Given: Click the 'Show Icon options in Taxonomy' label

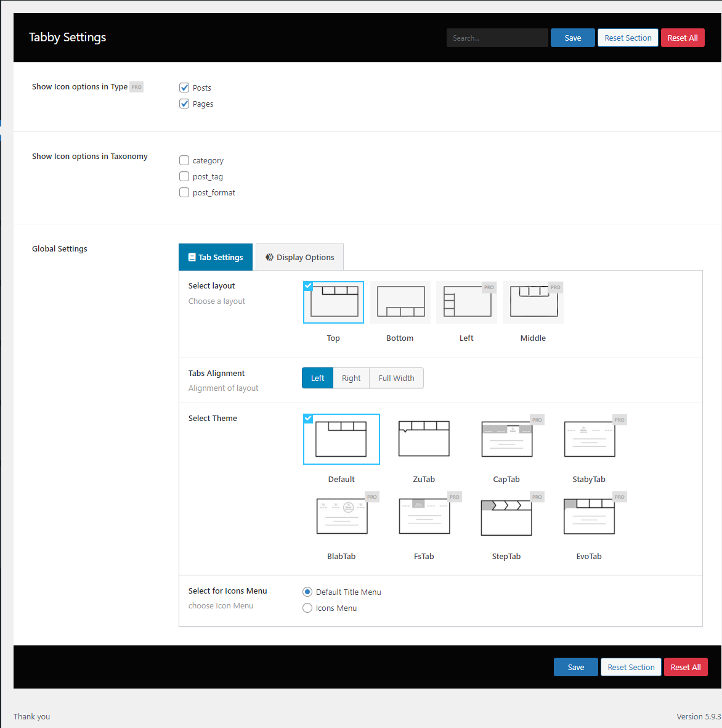Looking at the screenshot, I should tap(89, 157).
